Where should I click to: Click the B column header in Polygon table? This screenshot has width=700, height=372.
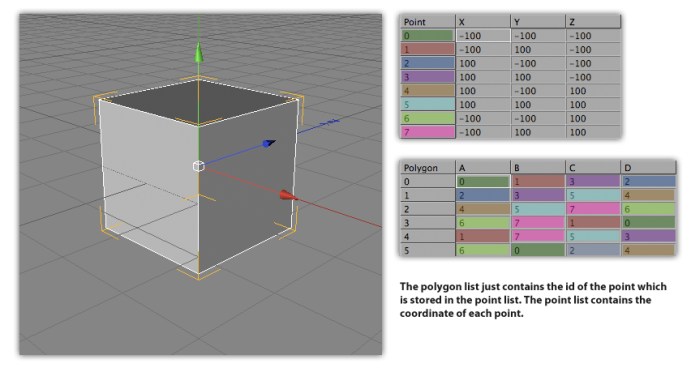538,168
